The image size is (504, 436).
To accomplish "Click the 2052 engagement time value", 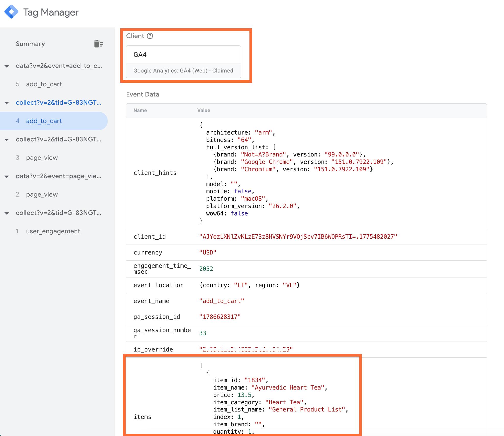I will pos(206,269).
